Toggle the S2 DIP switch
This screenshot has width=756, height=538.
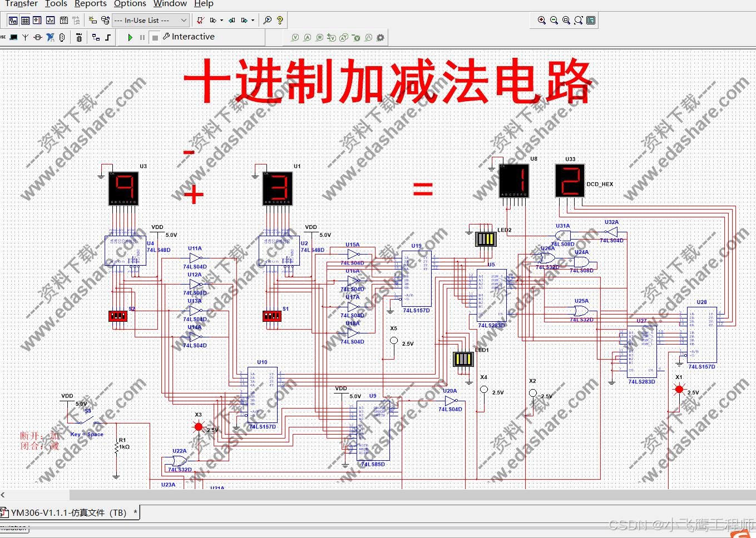click(118, 316)
